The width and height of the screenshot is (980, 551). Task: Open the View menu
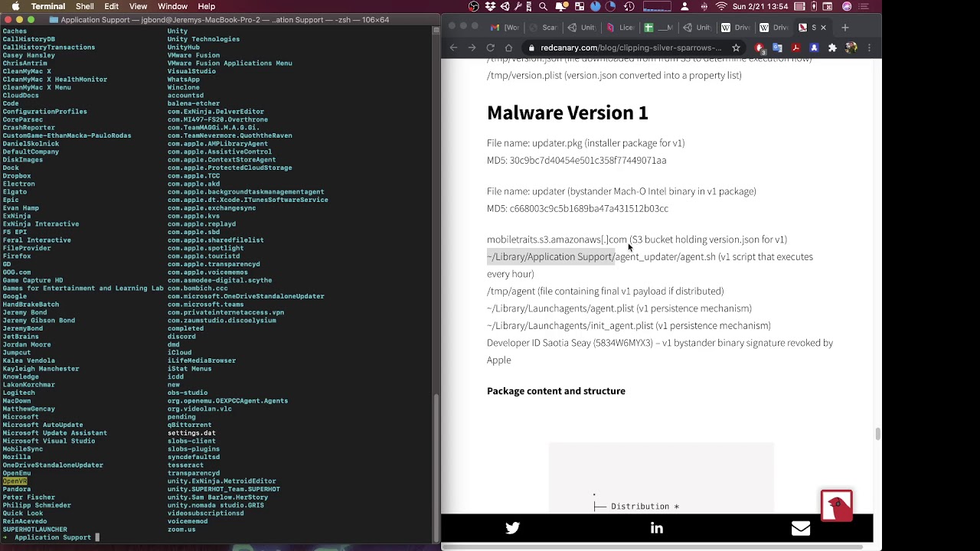click(x=138, y=6)
